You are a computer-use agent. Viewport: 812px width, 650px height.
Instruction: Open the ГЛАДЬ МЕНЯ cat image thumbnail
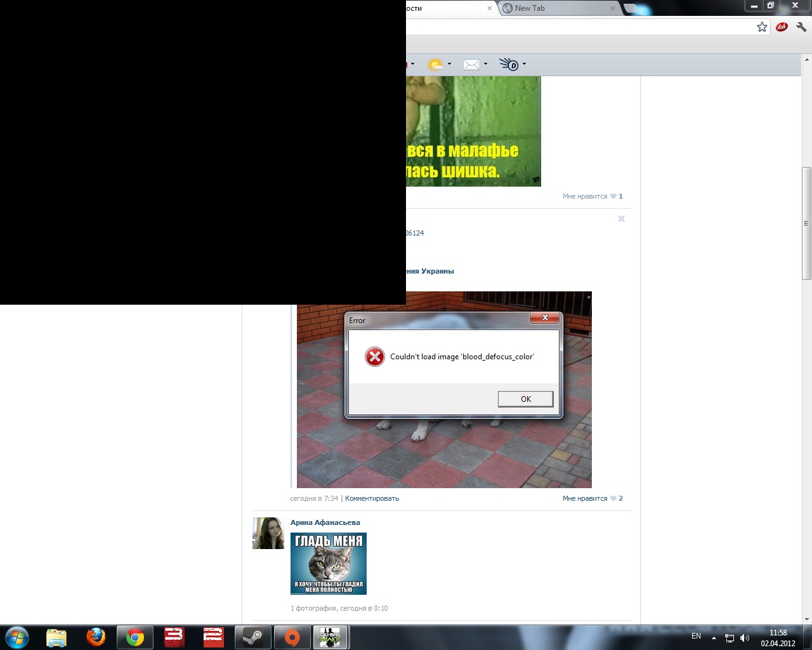328,563
